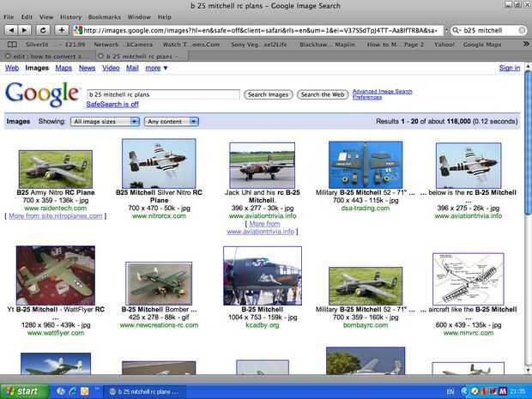Go to the Maps link
Image resolution: width=532 pixels, height=399 pixels.
click(x=63, y=68)
